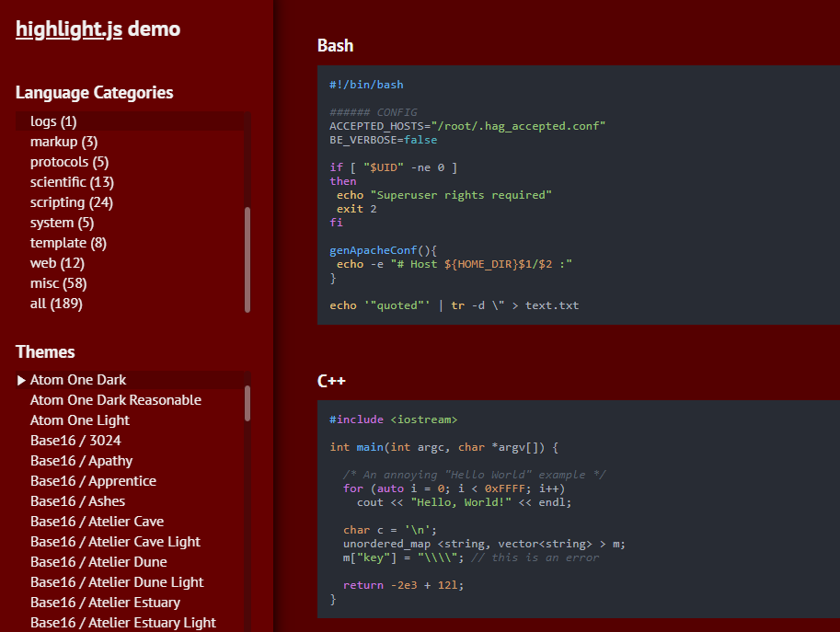840x632 pixels.
Task: Select the Atom One Dark theme
Action: point(78,380)
